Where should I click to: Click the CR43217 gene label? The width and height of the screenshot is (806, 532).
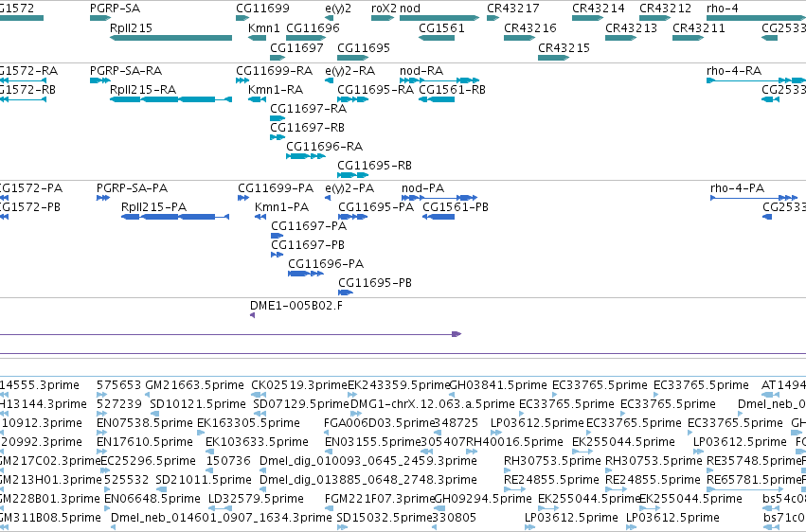point(513,9)
